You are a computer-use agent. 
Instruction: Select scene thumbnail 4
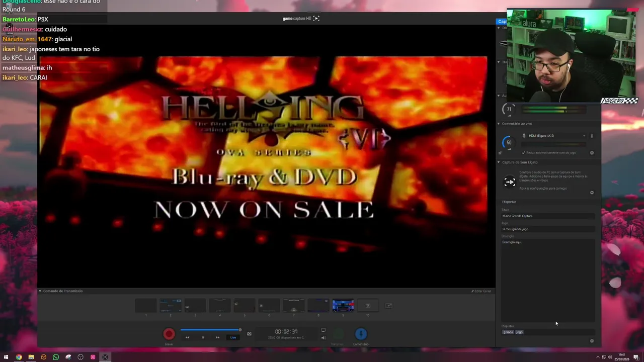tap(220, 305)
